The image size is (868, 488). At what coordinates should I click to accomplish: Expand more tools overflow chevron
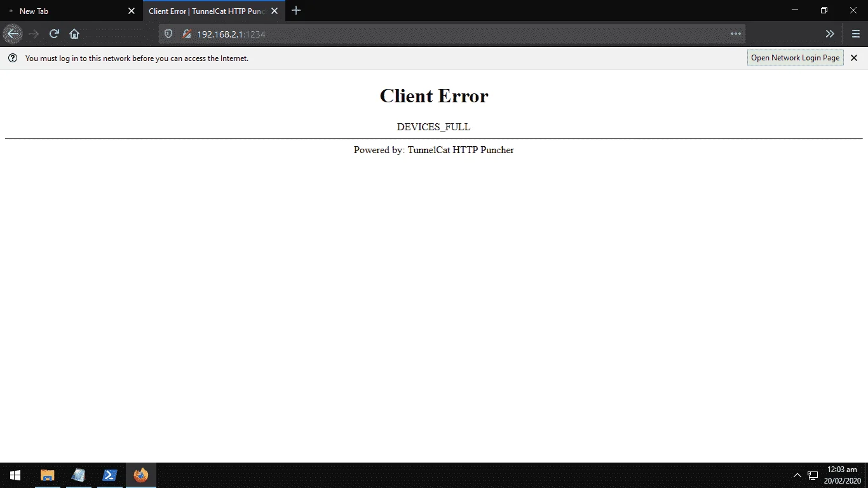pyautogui.click(x=830, y=34)
